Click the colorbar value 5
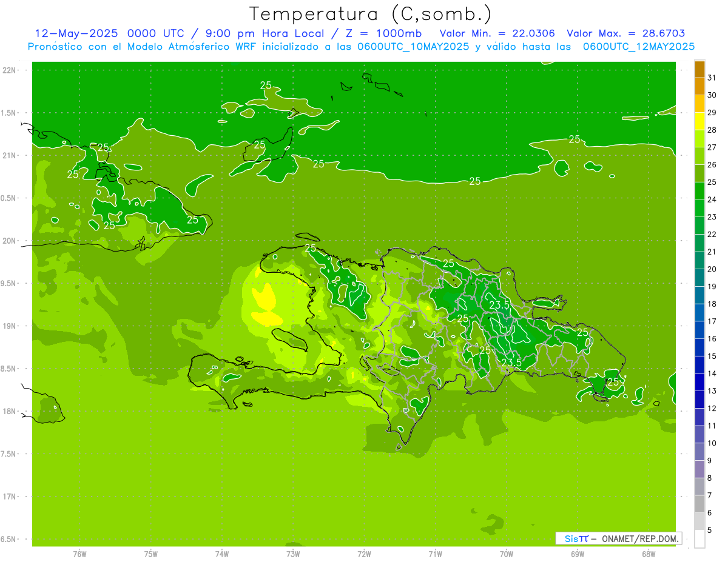Image resolution: width=728 pixels, height=562 pixels. click(x=710, y=530)
